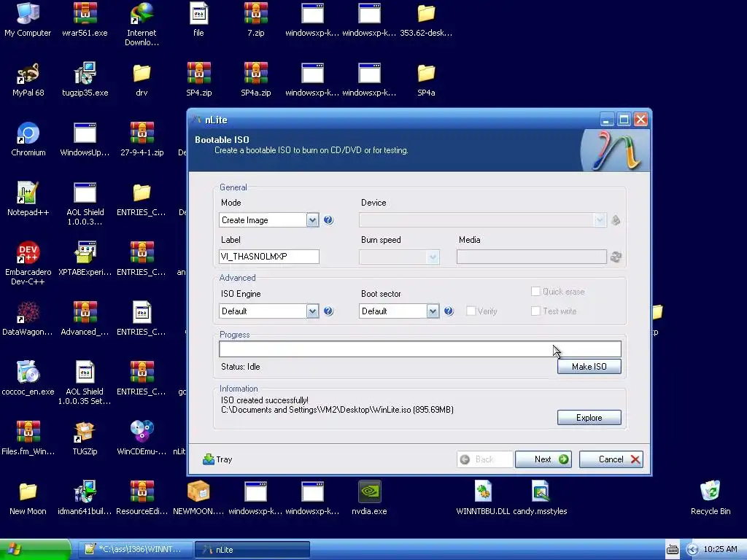Select Embarcadero Dev-C++ shortcut icon

[28, 263]
